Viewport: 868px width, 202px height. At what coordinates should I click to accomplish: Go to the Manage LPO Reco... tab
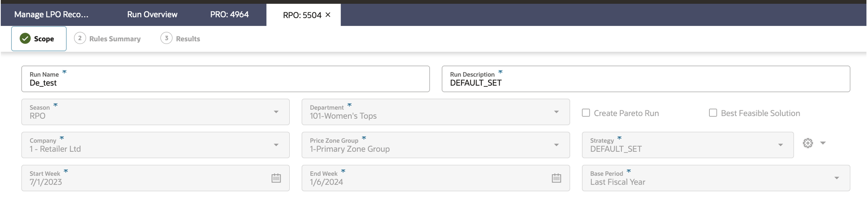51,15
